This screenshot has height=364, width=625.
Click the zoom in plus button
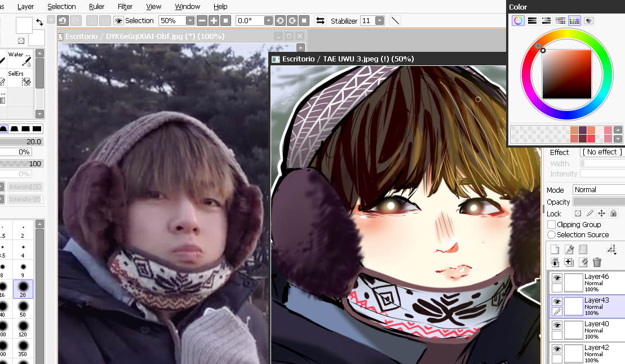(214, 21)
